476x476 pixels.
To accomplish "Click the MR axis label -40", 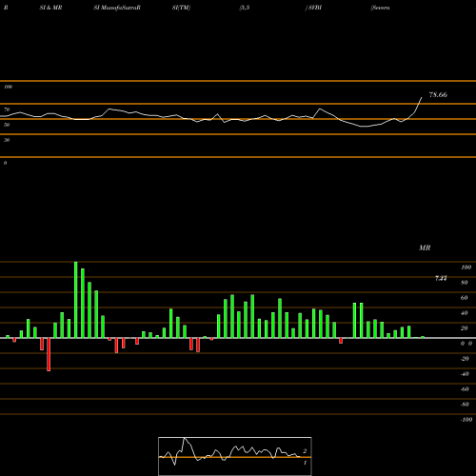I will pyautogui.click(x=465, y=374).
